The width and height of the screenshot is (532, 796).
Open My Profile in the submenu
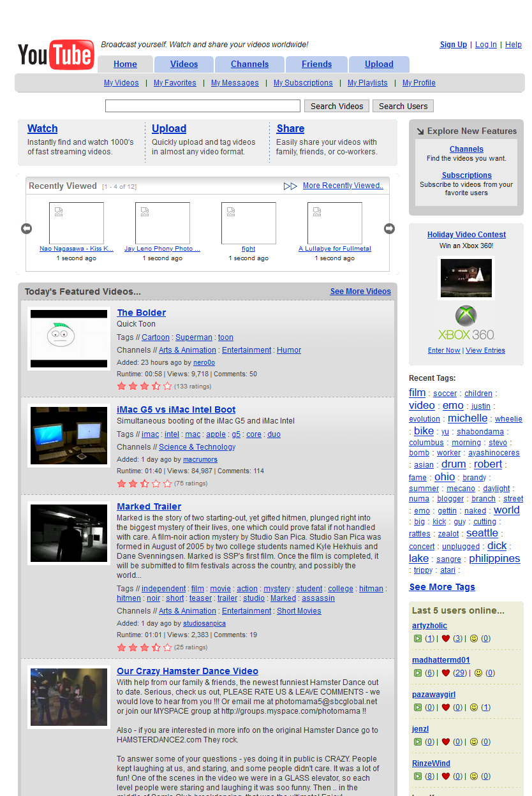(x=419, y=83)
